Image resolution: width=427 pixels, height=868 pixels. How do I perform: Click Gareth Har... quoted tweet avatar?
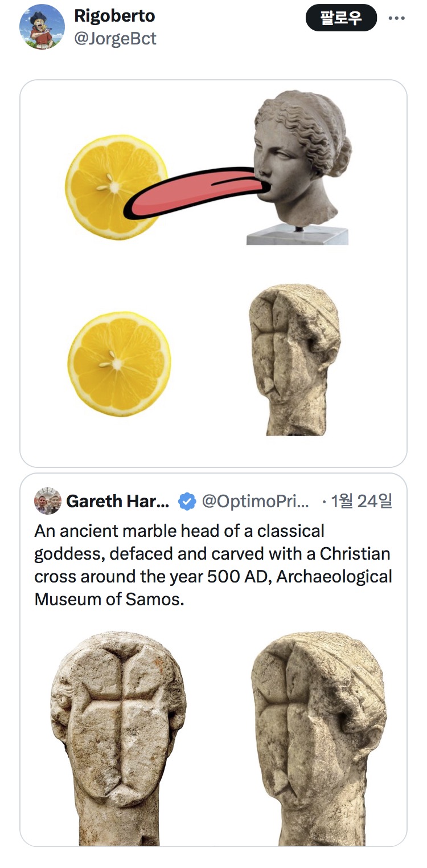[47, 501]
